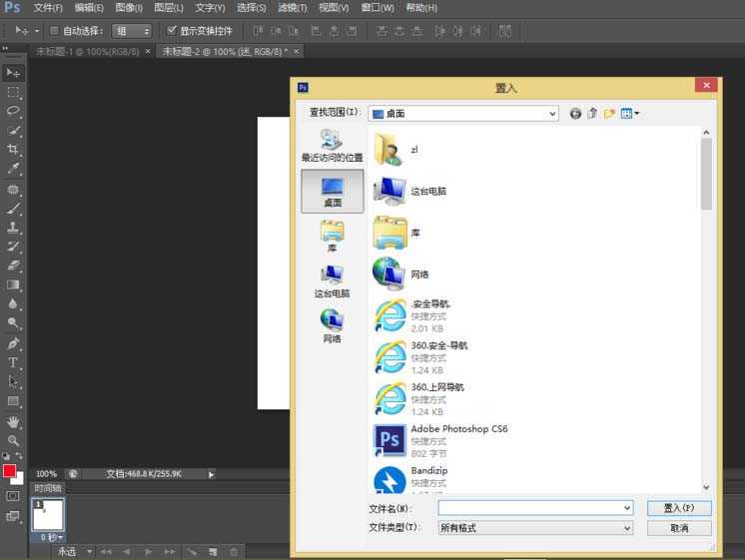Image resolution: width=745 pixels, height=560 pixels.
Task: Click the create new folder icon in the dialog
Action: click(x=609, y=114)
